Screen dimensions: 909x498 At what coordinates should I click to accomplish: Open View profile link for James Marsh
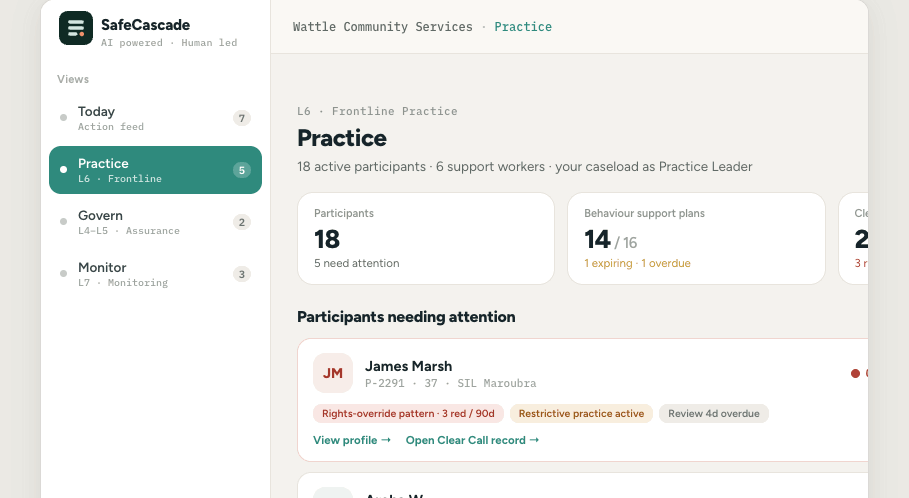click(352, 440)
